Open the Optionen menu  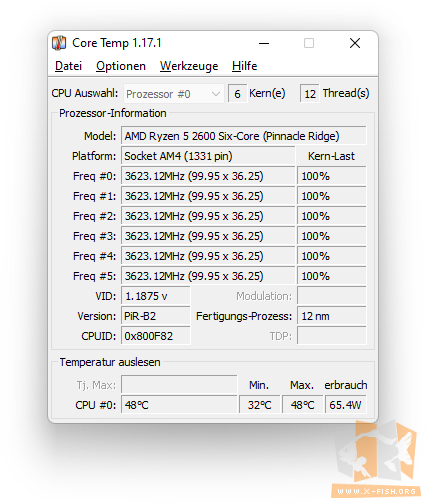click(x=121, y=66)
